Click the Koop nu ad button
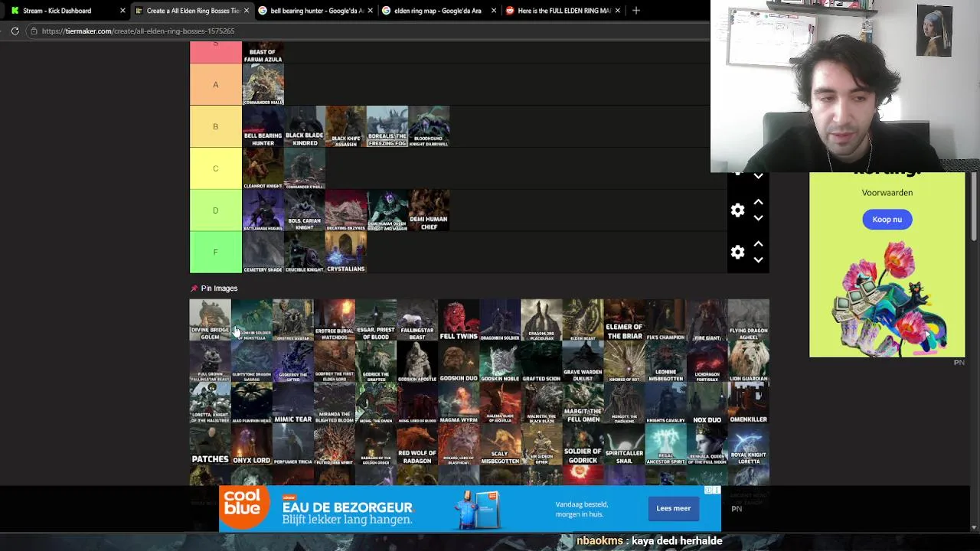The height and width of the screenshot is (551, 980). pos(887,220)
